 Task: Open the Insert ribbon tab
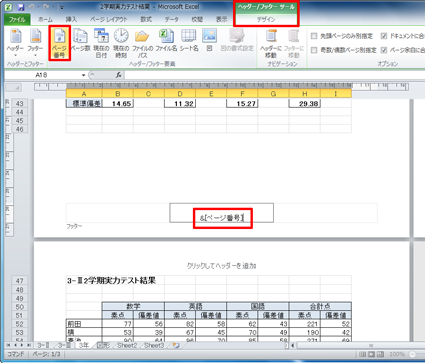click(71, 20)
